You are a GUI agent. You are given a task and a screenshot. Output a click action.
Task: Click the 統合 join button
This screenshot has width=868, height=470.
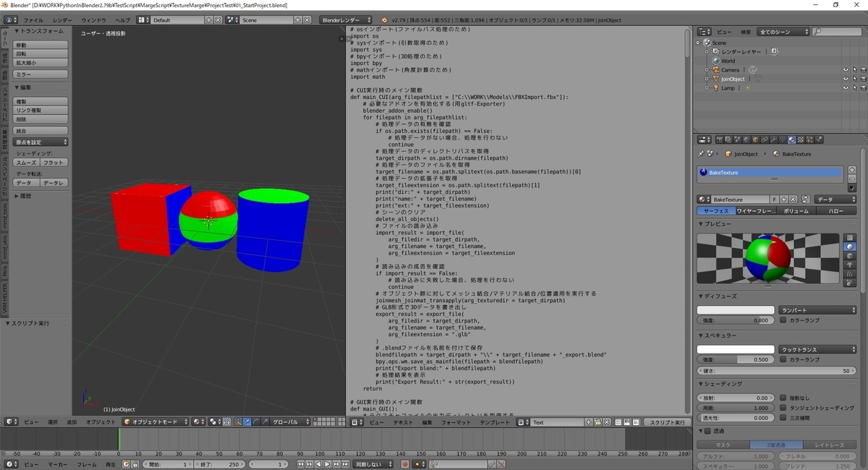click(x=41, y=131)
